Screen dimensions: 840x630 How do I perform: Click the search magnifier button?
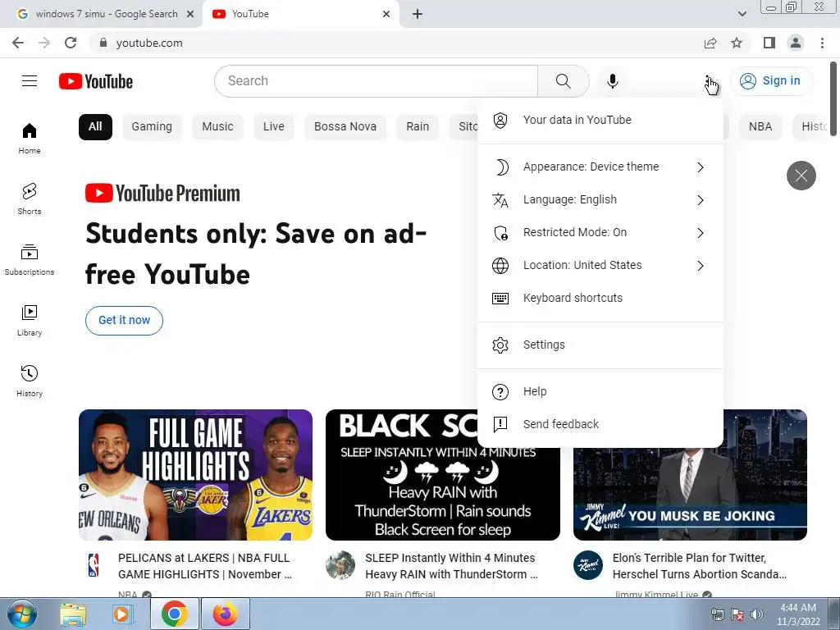pos(563,81)
